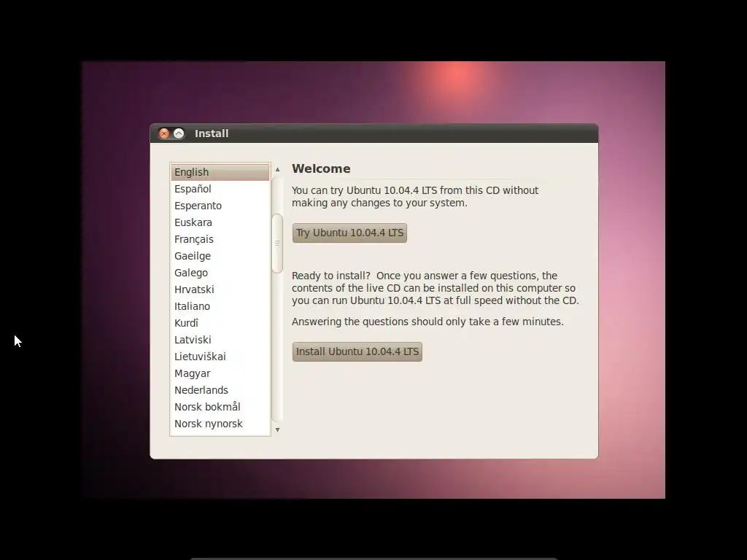Choose Italiano as the language
Image resolution: width=747 pixels, height=560 pixels.
point(220,306)
